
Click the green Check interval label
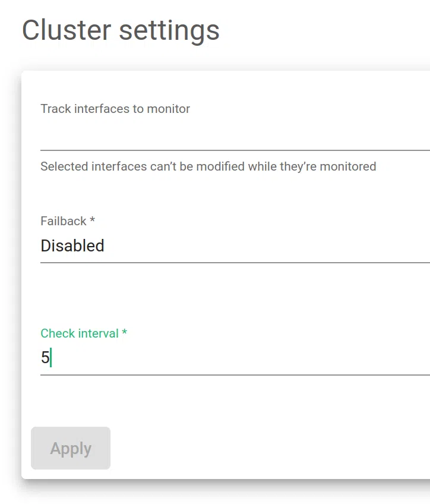pos(80,333)
